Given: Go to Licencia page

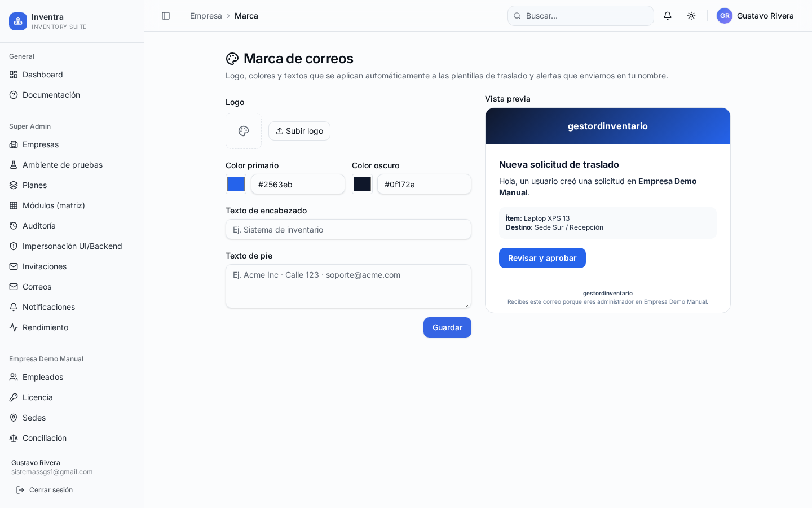Looking at the screenshot, I should (x=72, y=397).
